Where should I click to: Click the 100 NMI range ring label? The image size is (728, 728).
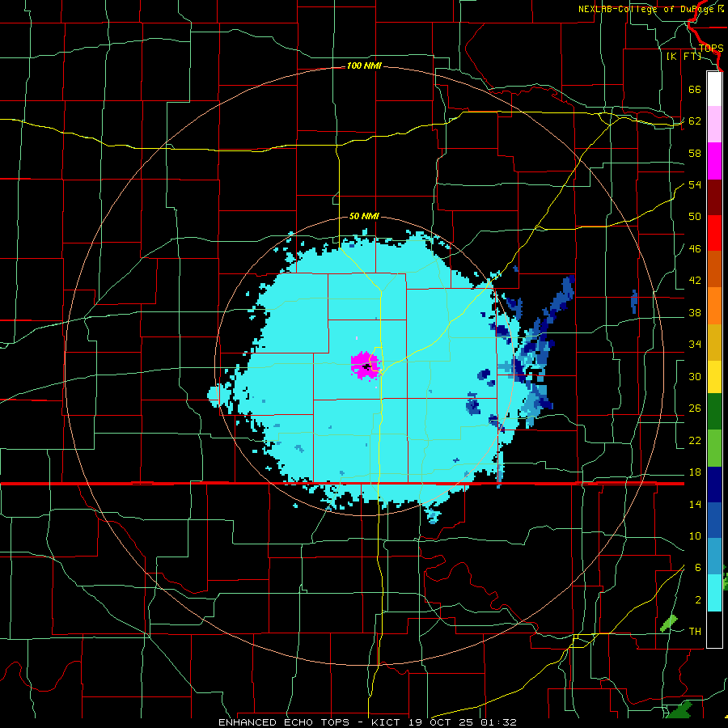click(x=364, y=66)
